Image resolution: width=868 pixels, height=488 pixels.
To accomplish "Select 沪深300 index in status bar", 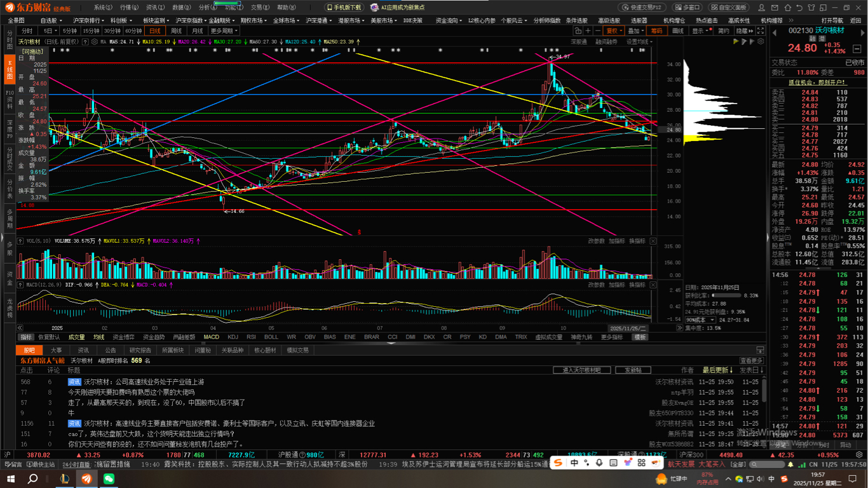I will coord(690,455).
